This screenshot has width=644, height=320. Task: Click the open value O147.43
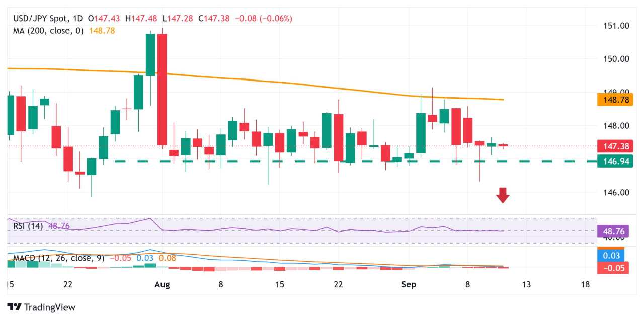(105, 19)
